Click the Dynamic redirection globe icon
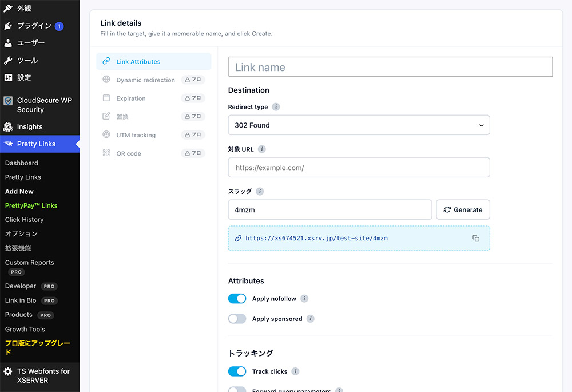Viewport: 572px width, 392px height. point(106,79)
